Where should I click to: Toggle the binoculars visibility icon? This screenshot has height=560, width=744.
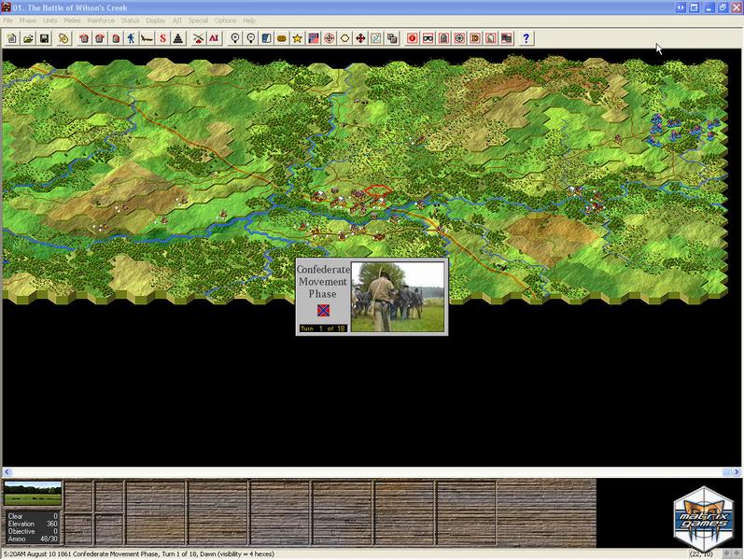click(428, 38)
